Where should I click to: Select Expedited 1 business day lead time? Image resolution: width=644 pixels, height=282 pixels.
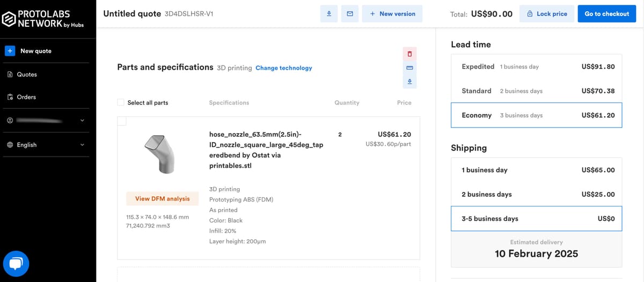(537, 66)
